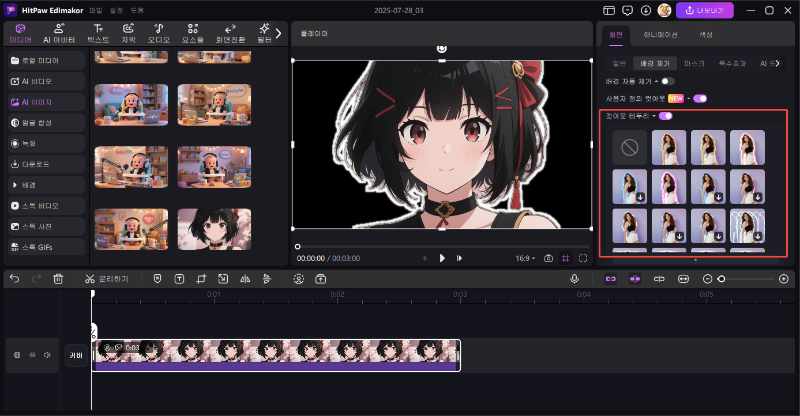Screen dimensions: 800x416
Task: Select the local media folder sidebar item
Action: coord(46,60)
